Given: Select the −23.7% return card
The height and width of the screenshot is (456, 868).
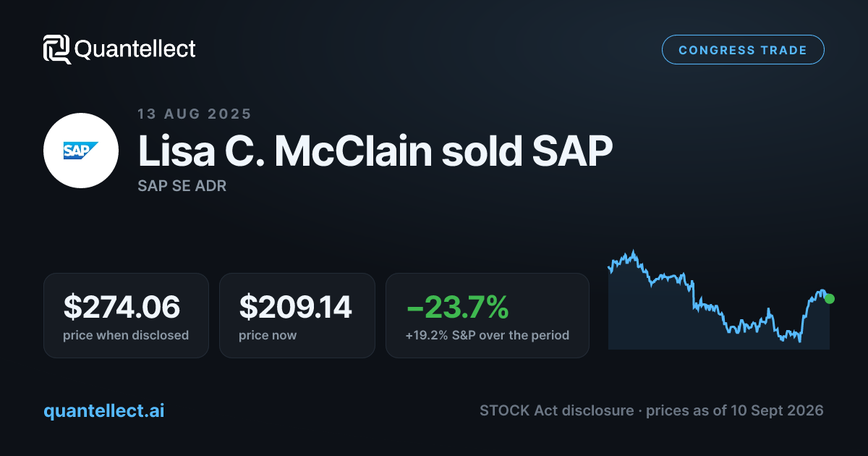Looking at the screenshot, I should (x=488, y=316).
